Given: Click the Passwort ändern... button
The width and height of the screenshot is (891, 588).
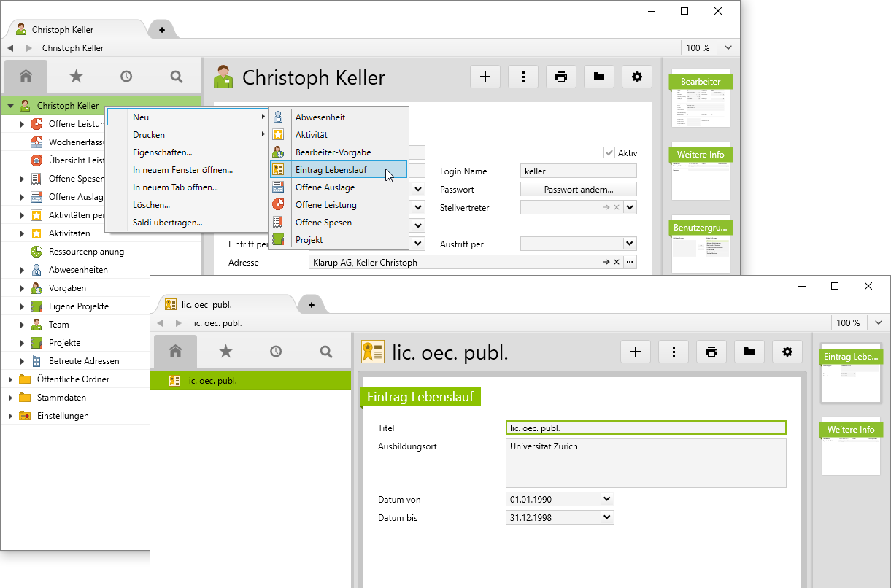Looking at the screenshot, I should 578,190.
